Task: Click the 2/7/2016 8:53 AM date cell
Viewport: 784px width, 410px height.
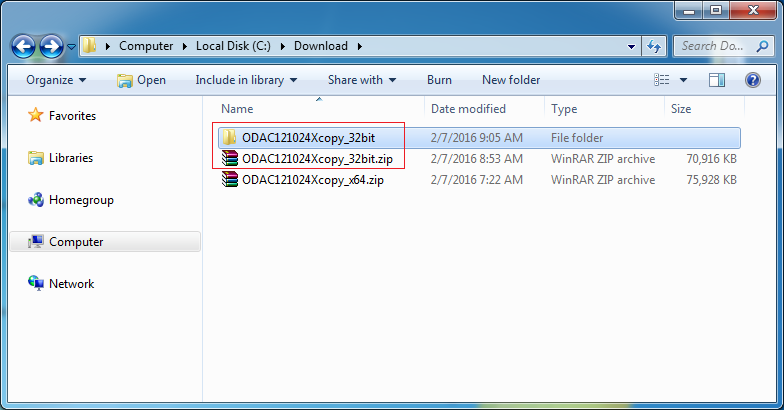Action: [x=476, y=159]
